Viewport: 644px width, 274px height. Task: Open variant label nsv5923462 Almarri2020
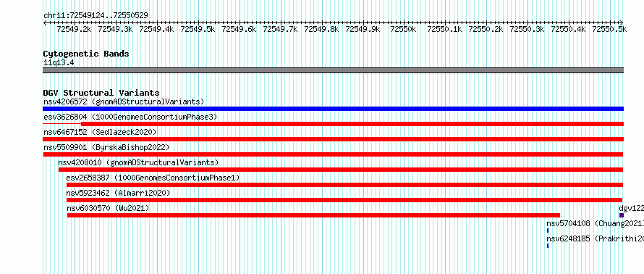[x=118, y=193]
